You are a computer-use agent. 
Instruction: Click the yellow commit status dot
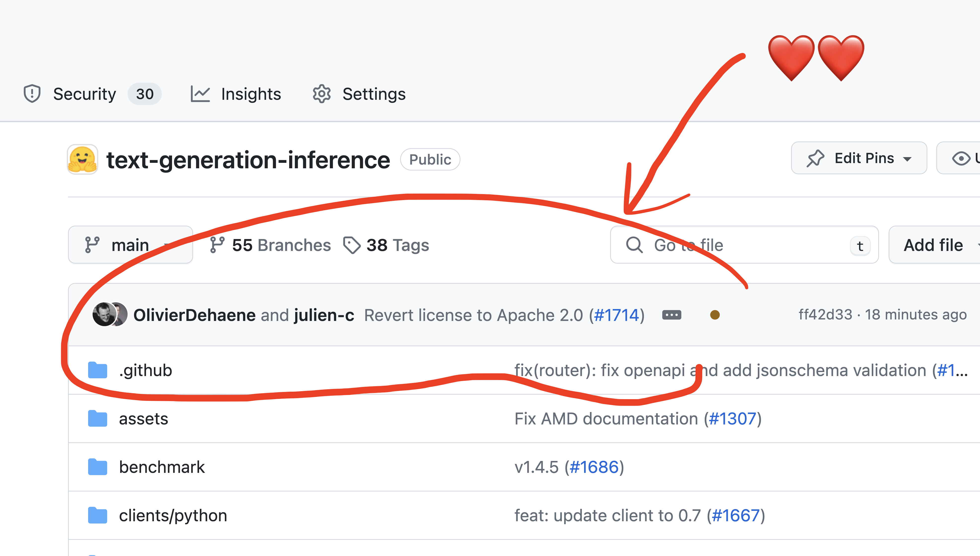715,315
